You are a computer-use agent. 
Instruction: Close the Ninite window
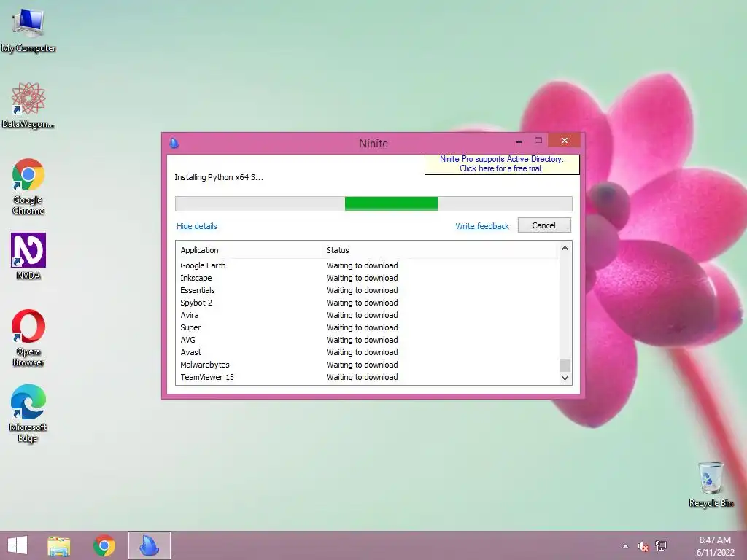tap(565, 141)
